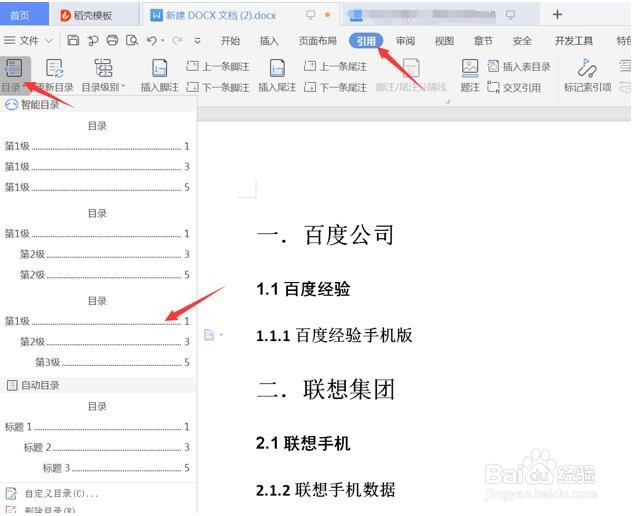
Task: Click the heading 一. 百度公司
Action: 325,235
